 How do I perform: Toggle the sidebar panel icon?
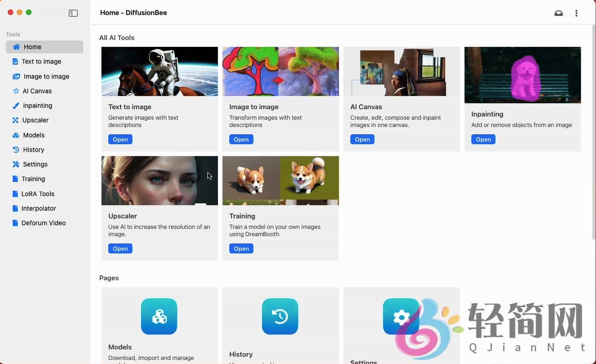(x=73, y=13)
